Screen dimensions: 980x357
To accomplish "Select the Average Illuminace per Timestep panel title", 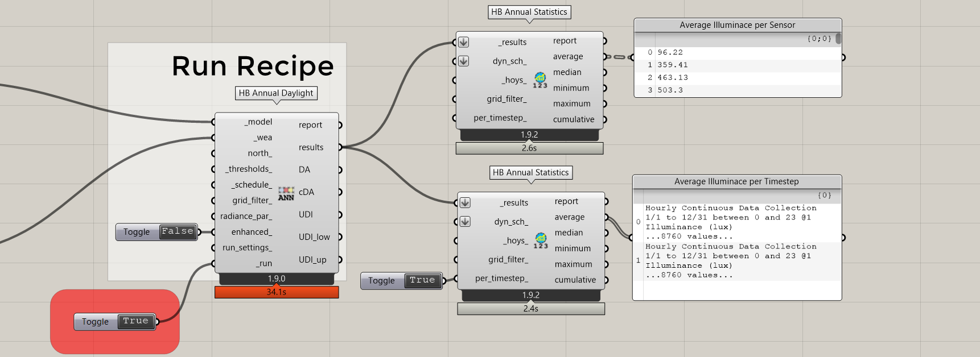I will (736, 181).
